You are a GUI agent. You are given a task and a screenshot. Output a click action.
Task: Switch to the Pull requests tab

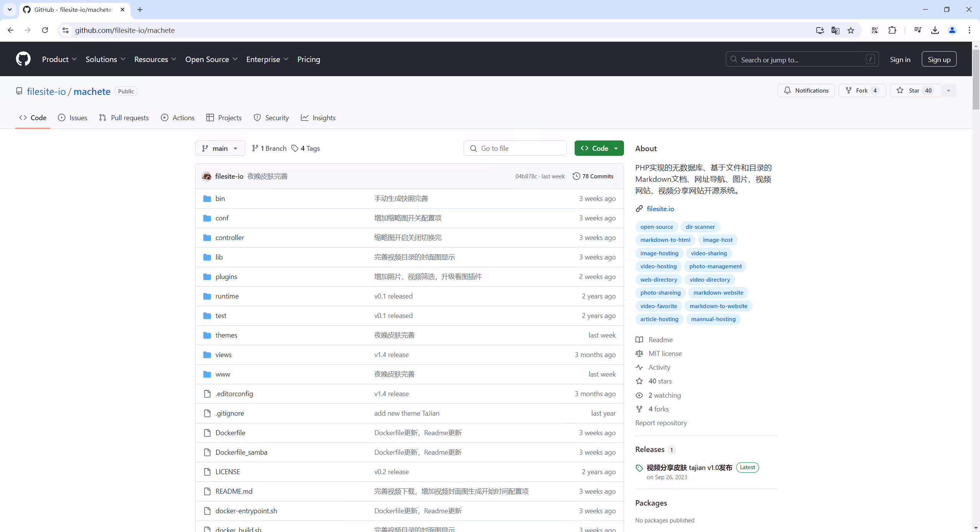(x=124, y=117)
